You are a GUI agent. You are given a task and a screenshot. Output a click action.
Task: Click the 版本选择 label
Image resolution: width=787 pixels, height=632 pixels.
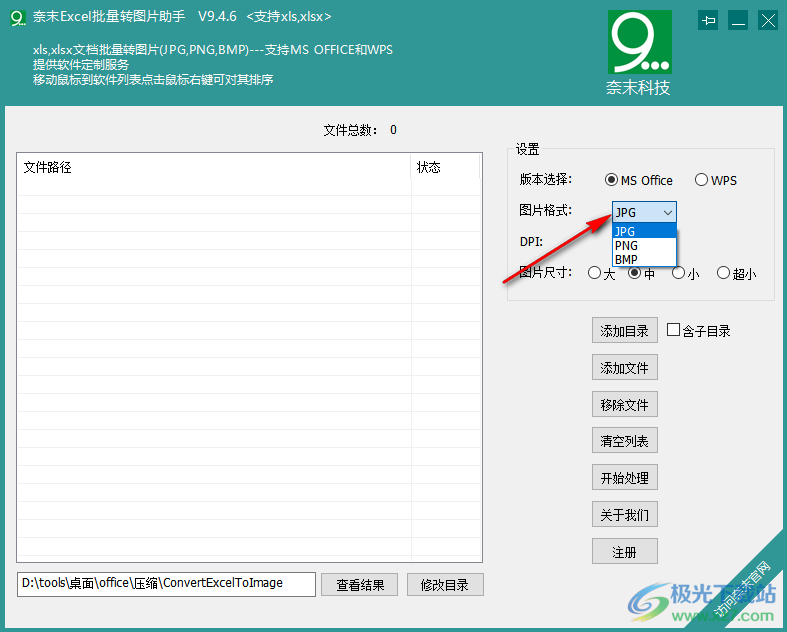click(x=545, y=179)
